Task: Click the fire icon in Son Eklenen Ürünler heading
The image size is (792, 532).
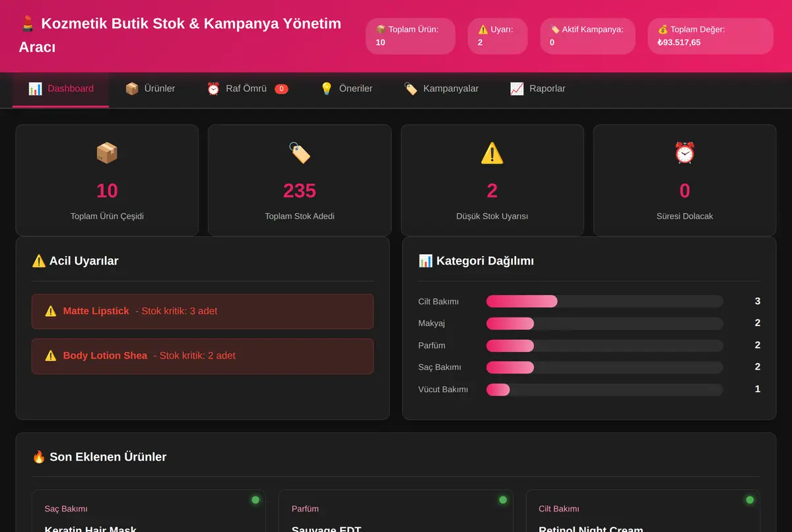Action: pos(39,457)
